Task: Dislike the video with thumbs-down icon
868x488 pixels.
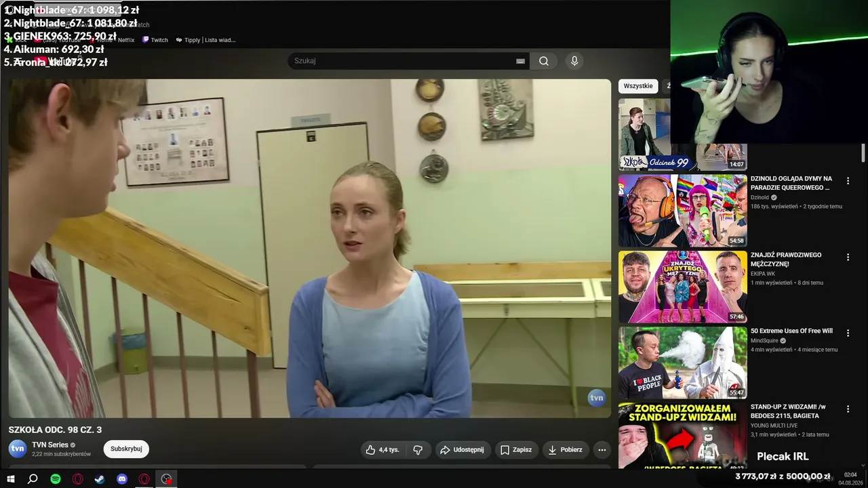Action: [418, 449]
